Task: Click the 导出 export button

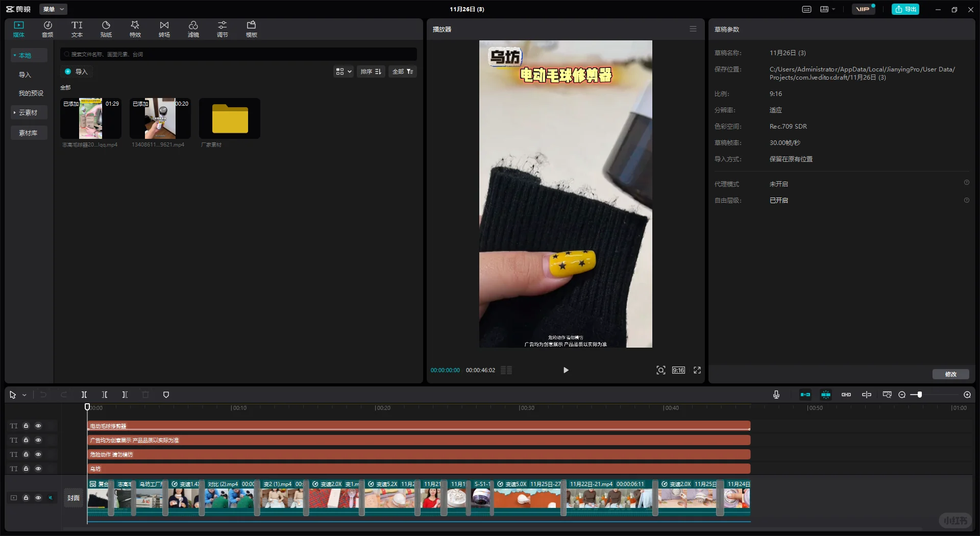Action: pyautogui.click(x=905, y=9)
